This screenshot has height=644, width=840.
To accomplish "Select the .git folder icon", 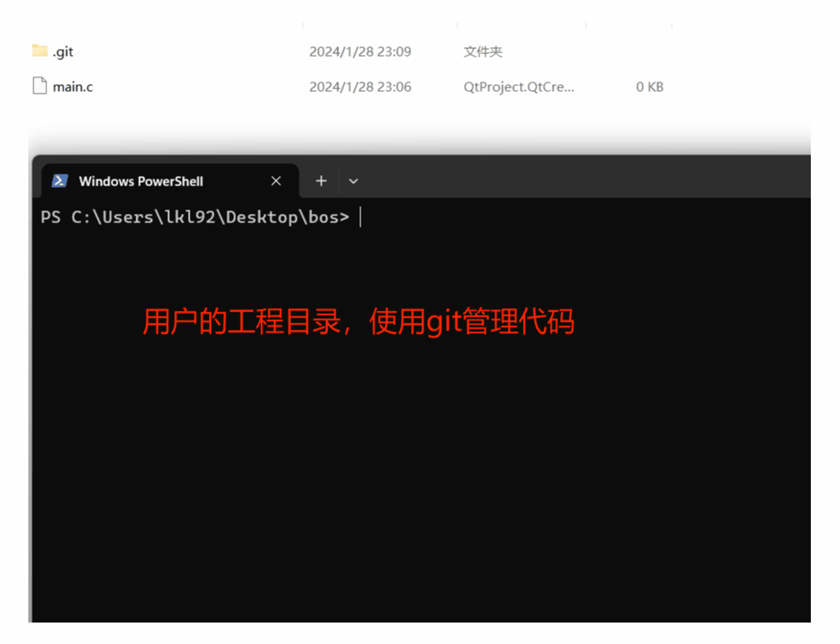I will point(39,51).
